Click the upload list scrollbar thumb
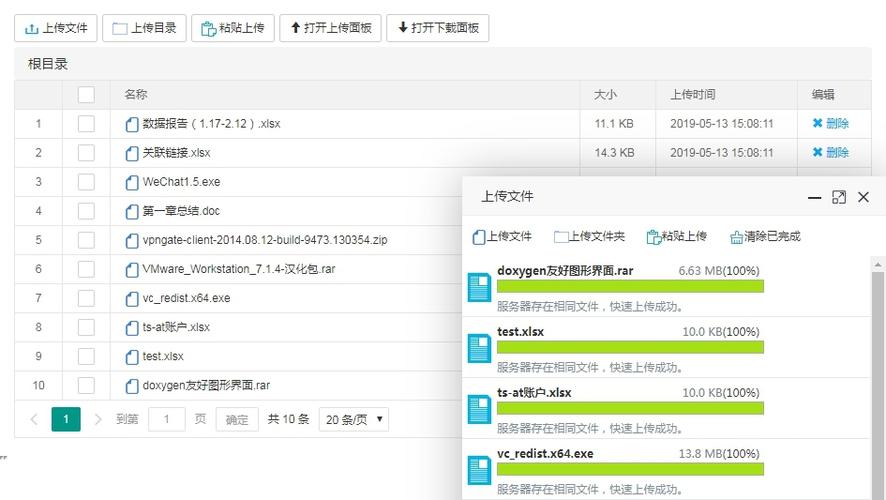Viewport: 886px width, 500px height. coord(878,384)
